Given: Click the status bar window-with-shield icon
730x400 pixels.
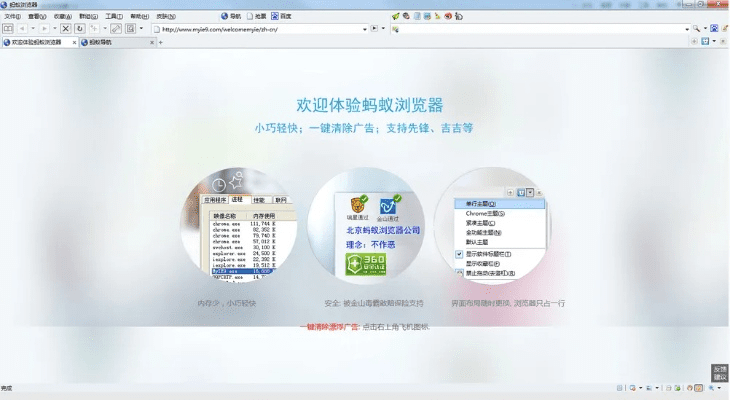Looking at the screenshot, I should coord(633,387).
